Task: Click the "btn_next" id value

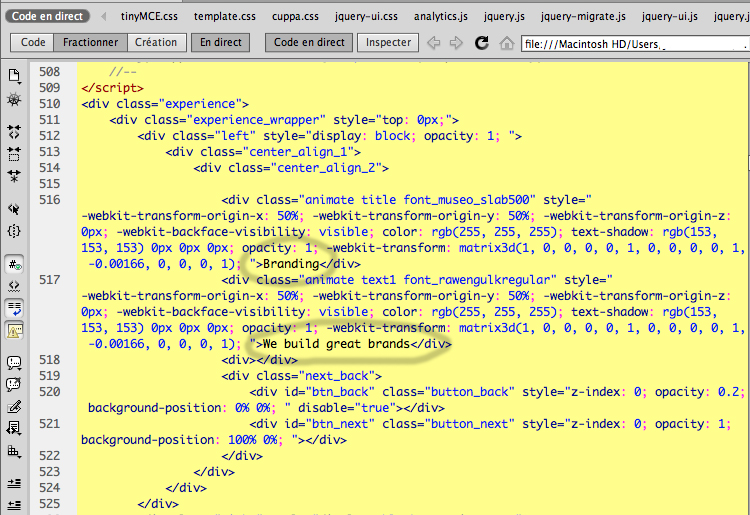Action: (x=340, y=424)
